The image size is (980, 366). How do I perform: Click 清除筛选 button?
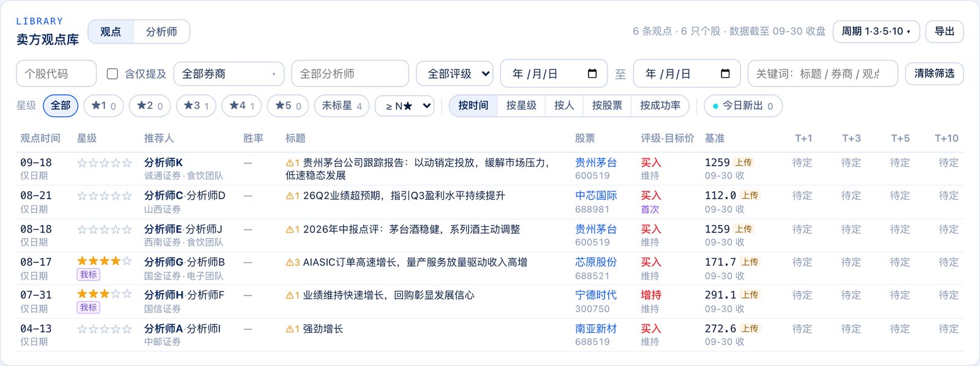click(934, 74)
